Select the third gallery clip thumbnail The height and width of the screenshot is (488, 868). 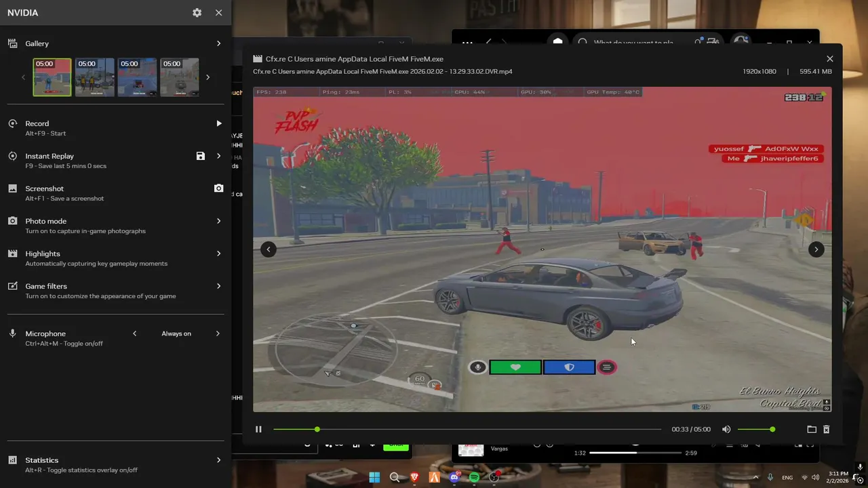tap(137, 77)
